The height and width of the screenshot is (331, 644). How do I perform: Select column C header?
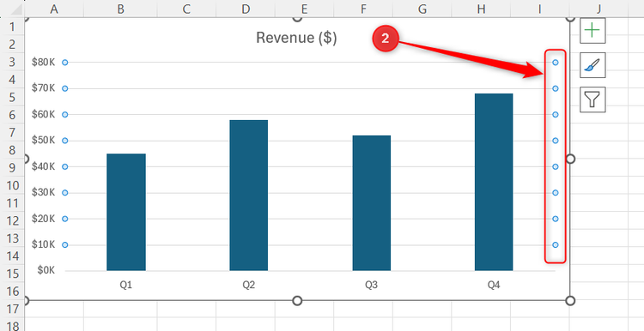[186, 9]
